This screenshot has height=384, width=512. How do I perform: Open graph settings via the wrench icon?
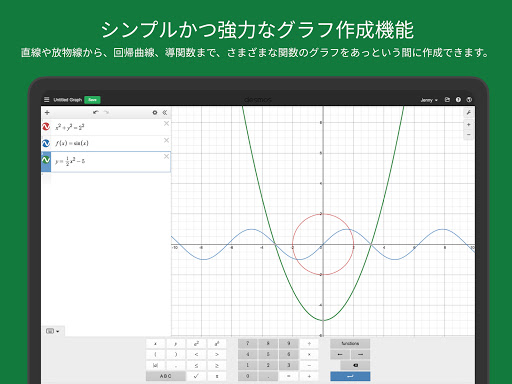tap(469, 113)
